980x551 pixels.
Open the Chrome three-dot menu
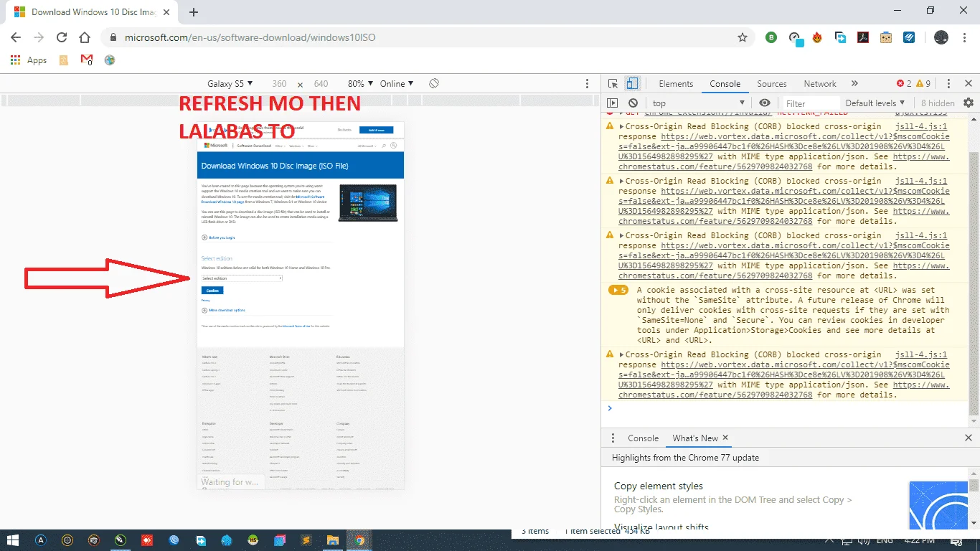(x=964, y=37)
